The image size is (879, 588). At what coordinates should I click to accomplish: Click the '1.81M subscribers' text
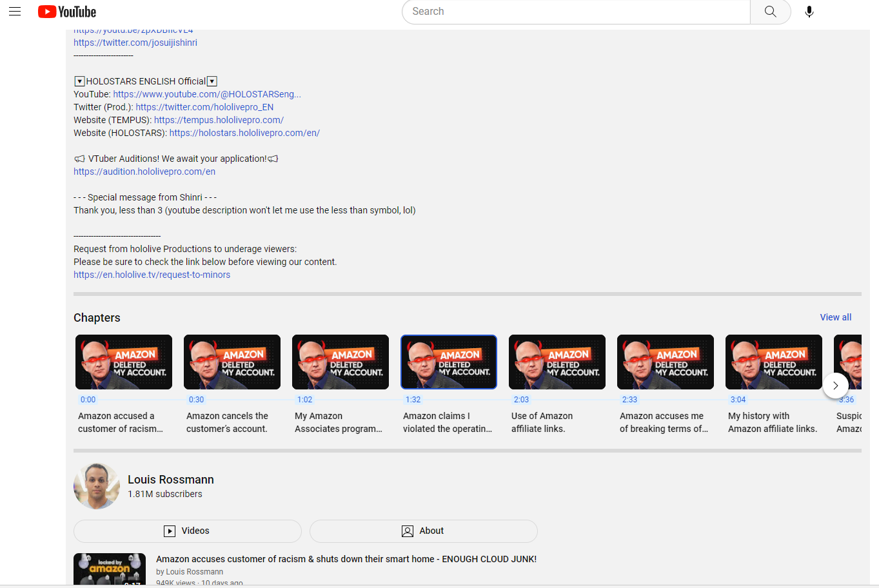165,494
